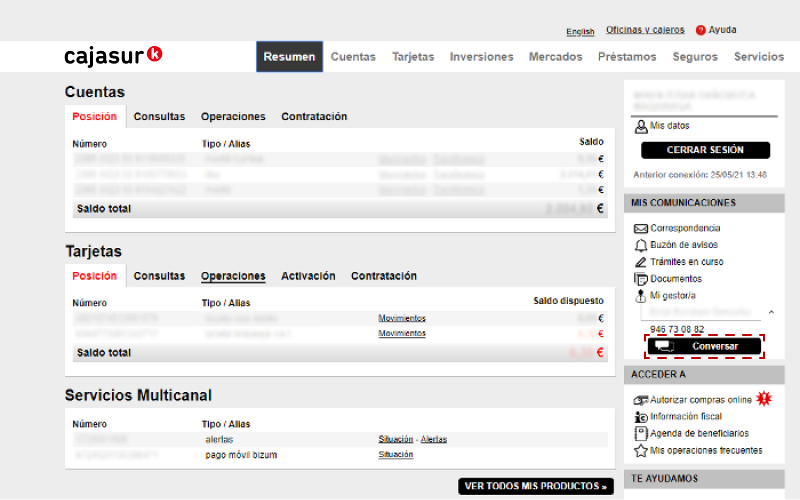Click the Mi gestor/a person icon
Viewport: 800px width, 500px height.
click(641, 296)
